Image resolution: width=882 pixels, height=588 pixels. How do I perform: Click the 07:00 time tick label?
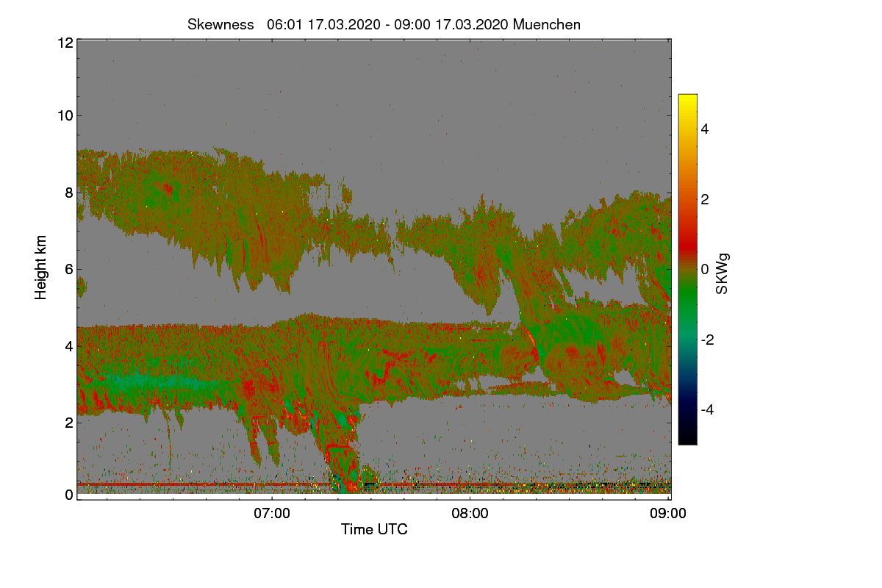tap(272, 514)
